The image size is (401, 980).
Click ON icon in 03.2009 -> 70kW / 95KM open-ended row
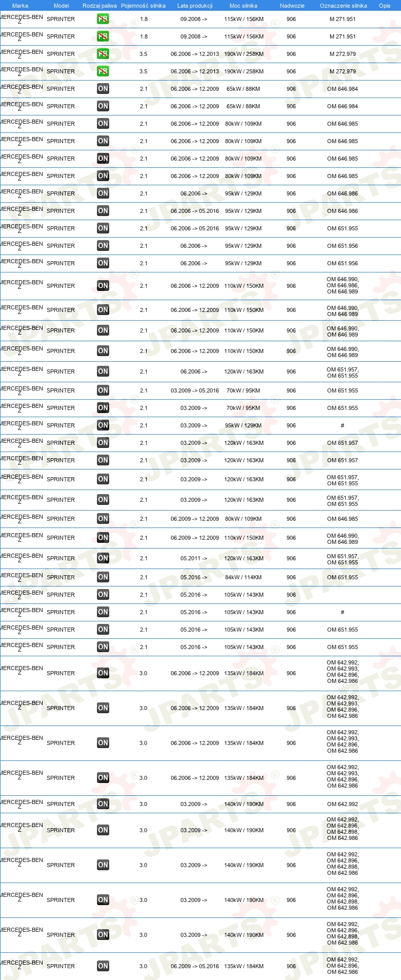(103, 408)
